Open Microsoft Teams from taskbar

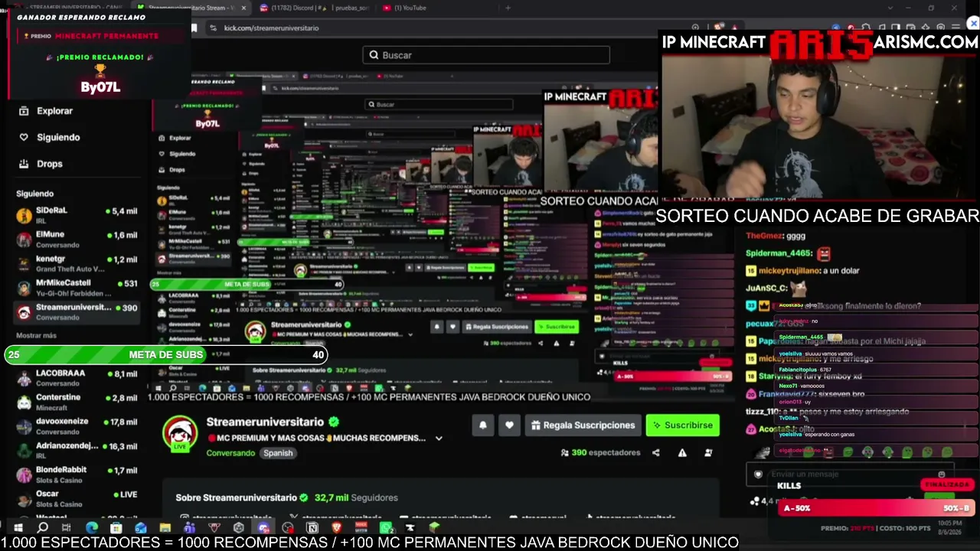pos(189,527)
